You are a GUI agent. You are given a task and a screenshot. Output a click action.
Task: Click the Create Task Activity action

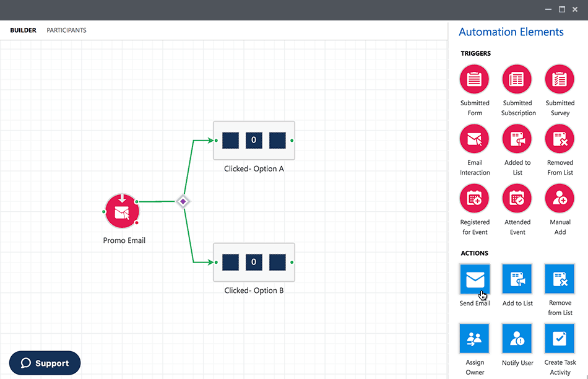coord(560,339)
